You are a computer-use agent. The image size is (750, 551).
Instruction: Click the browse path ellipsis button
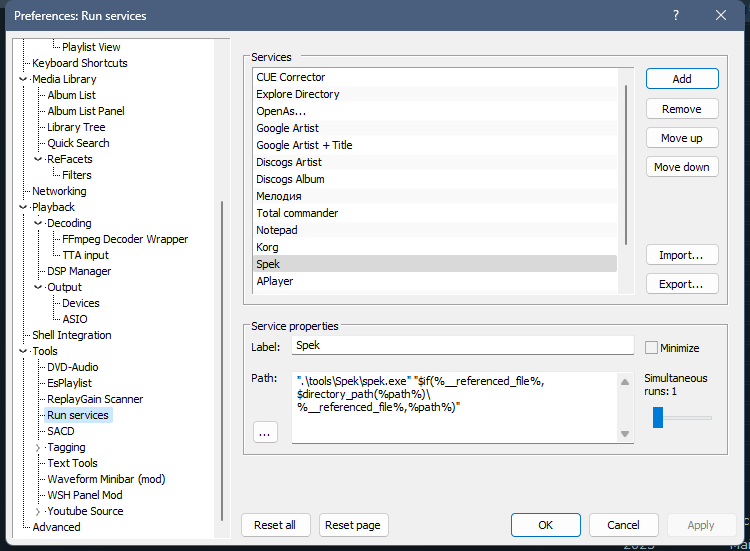pos(265,432)
